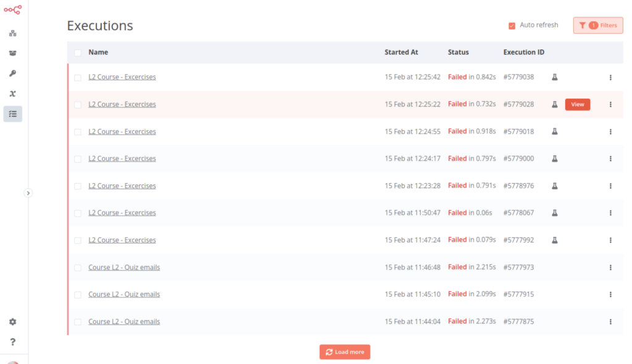Disable the Auto refresh checkbox
This screenshot has width=632, height=364.
coord(512,26)
